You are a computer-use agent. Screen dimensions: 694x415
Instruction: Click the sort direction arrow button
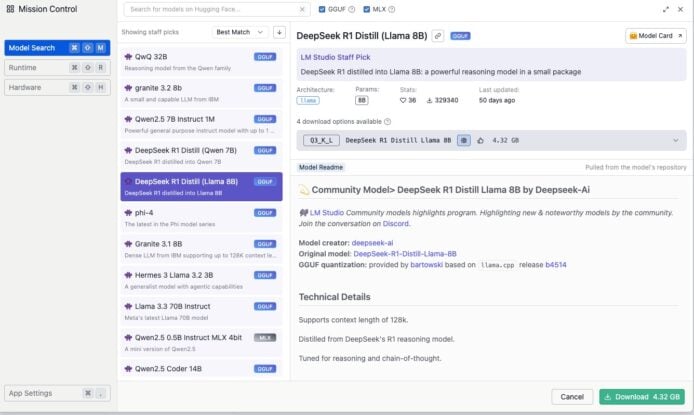[279, 32]
